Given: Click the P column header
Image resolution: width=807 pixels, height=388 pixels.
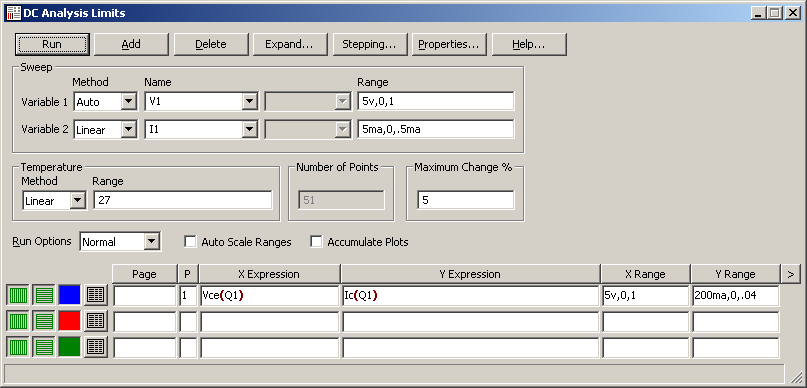Looking at the screenshot, I should 188,274.
